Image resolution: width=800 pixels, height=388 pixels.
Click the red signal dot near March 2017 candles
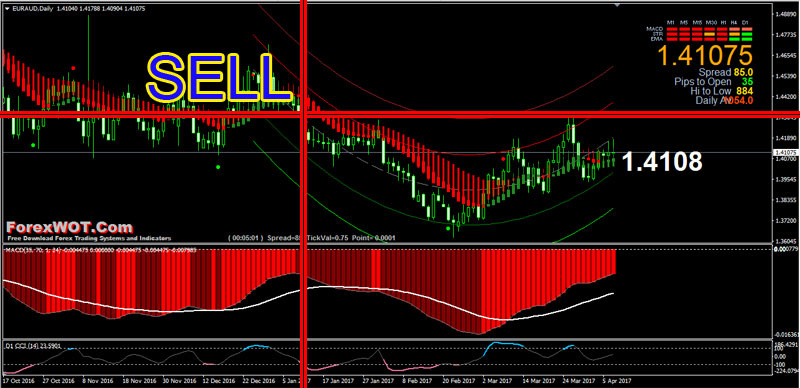click(x=504, y=159)
